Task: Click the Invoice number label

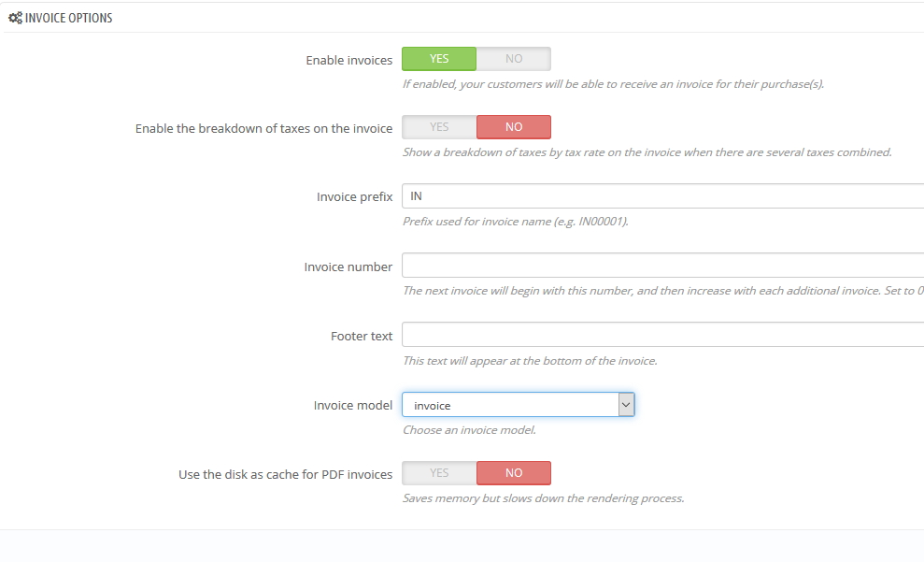Action: coord(348,267)
